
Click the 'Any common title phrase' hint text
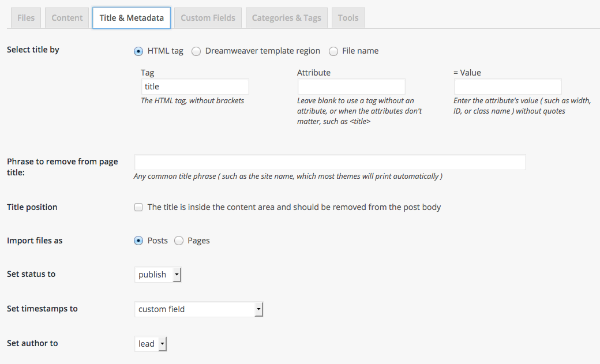click(288, 176)
